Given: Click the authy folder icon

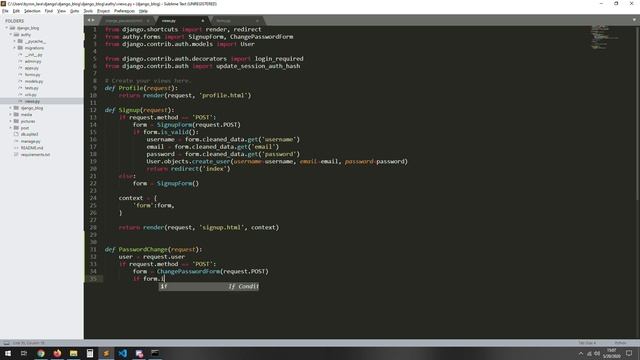Looking at the screenshot, I should tap(16, 35).
